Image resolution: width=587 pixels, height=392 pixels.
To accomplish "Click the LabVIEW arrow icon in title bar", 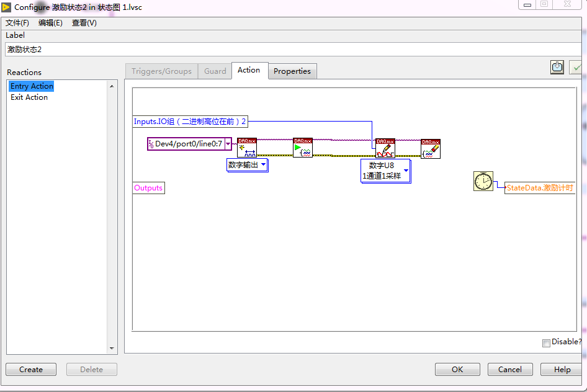I will click(7, 7).
